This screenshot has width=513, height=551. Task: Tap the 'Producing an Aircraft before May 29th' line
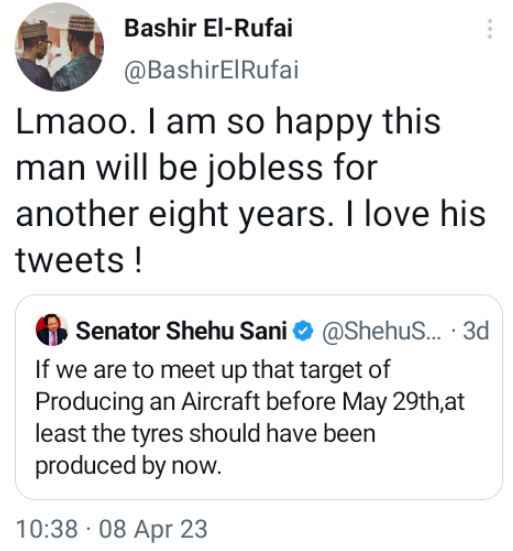250,402
